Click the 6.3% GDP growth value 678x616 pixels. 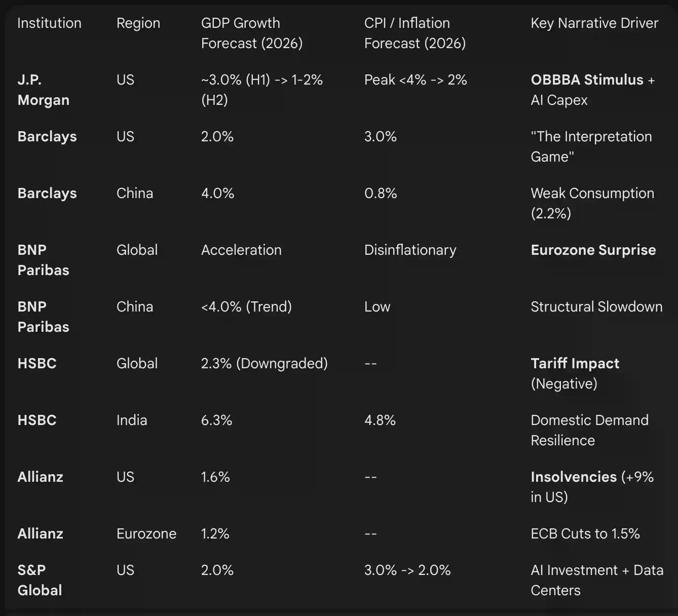pyautogui.click(x=216, y=420)
